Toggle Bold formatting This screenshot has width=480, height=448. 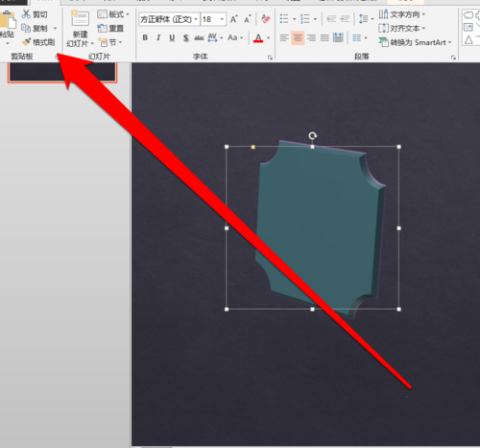(145, 37)
